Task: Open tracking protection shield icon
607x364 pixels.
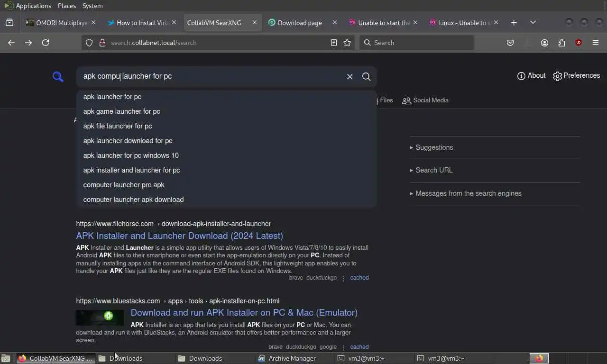Action: [89, 43]
